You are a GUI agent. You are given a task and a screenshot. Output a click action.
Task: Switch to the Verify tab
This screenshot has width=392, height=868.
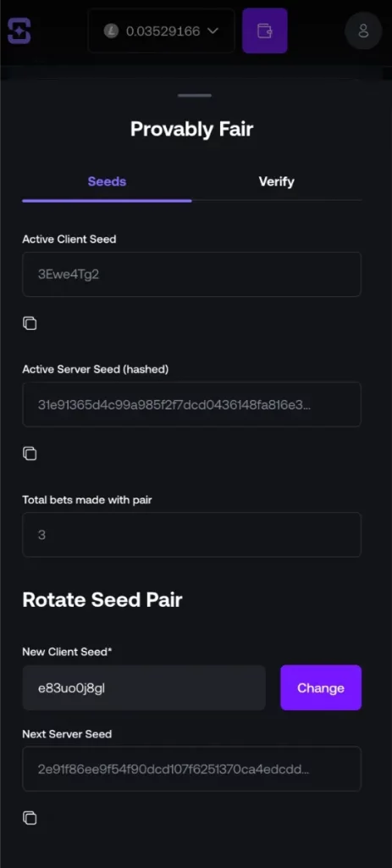pos(277,181)
